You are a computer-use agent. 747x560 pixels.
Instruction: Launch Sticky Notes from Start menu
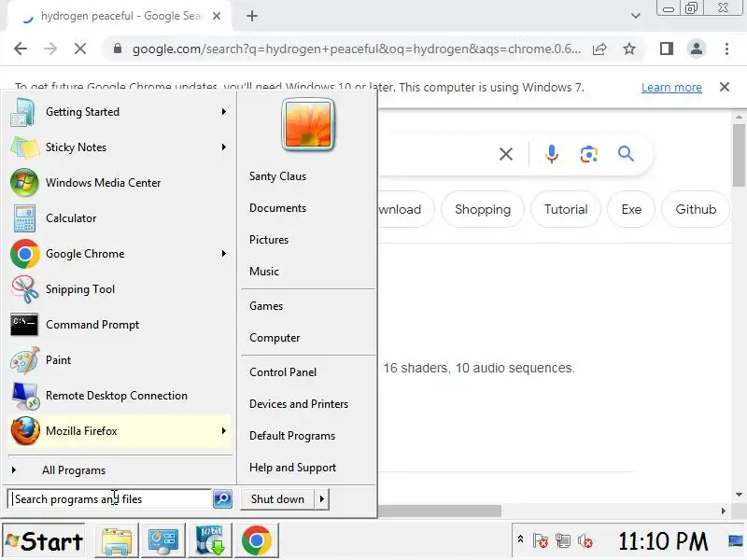coord(24,147)
